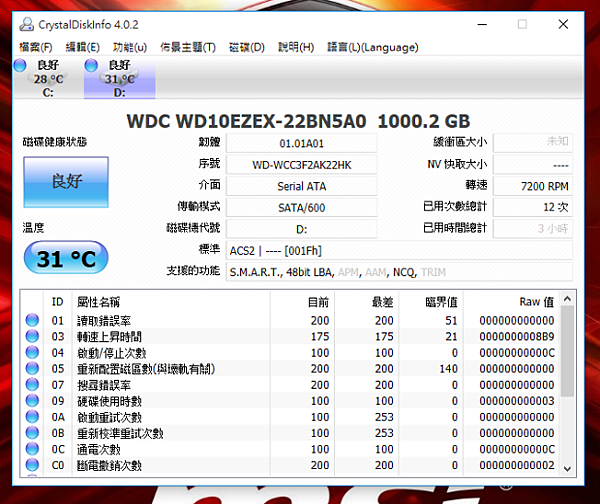Select the C: drive tab showing 28 °C
This screenshot has height=504, width=600.
[48, 78]
